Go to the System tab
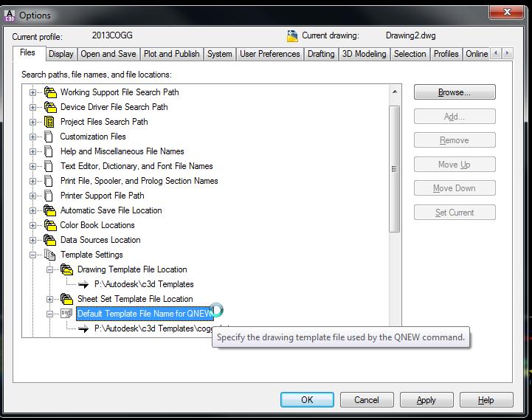532x420 pixels. (220, 54)
